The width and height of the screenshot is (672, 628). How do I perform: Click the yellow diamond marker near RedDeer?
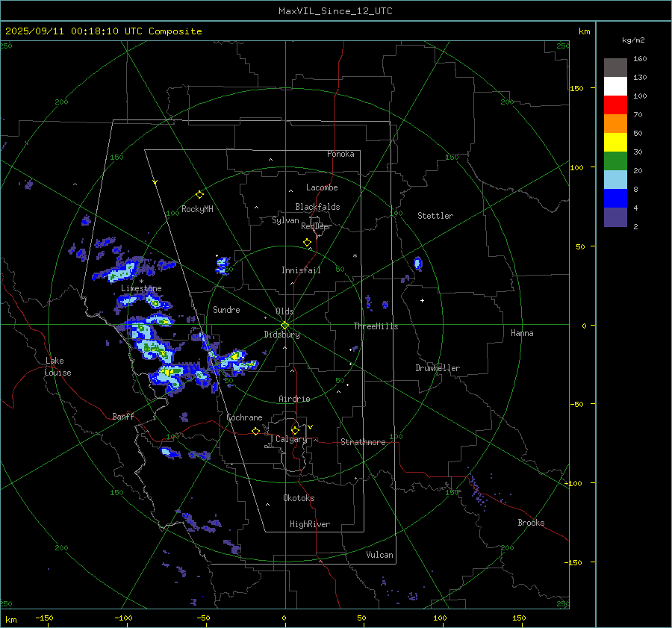pyautogui.click(x=308, y=243)
